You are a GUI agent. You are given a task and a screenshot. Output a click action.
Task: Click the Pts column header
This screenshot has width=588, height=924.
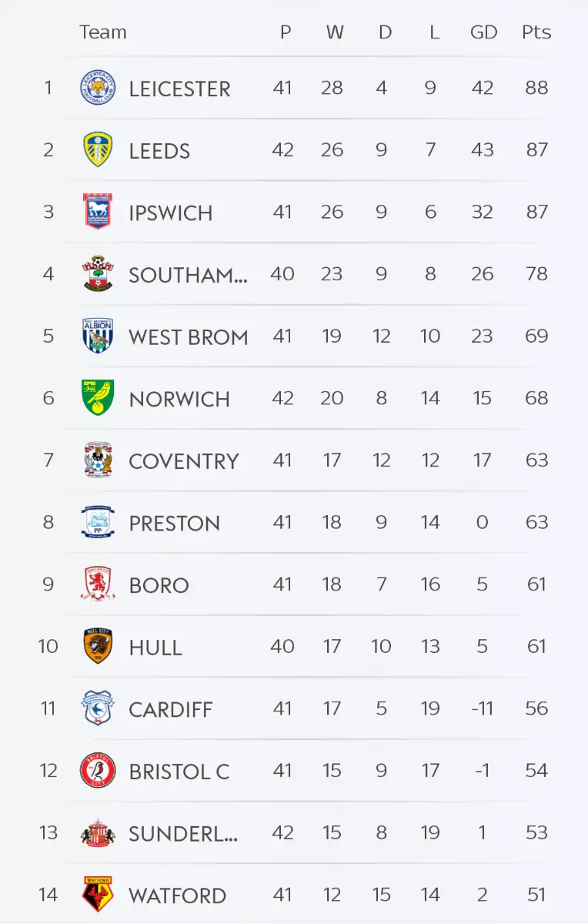click(536, 32)
